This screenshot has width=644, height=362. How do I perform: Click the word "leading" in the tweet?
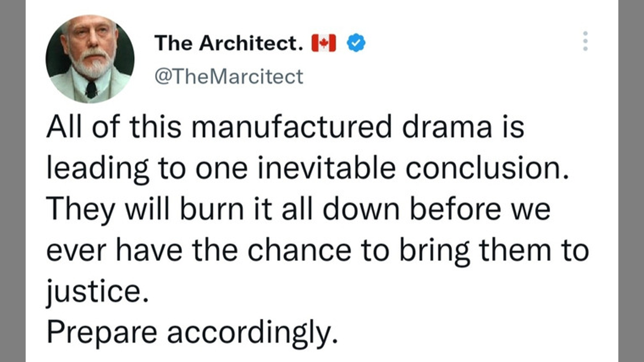coord(98,169)
